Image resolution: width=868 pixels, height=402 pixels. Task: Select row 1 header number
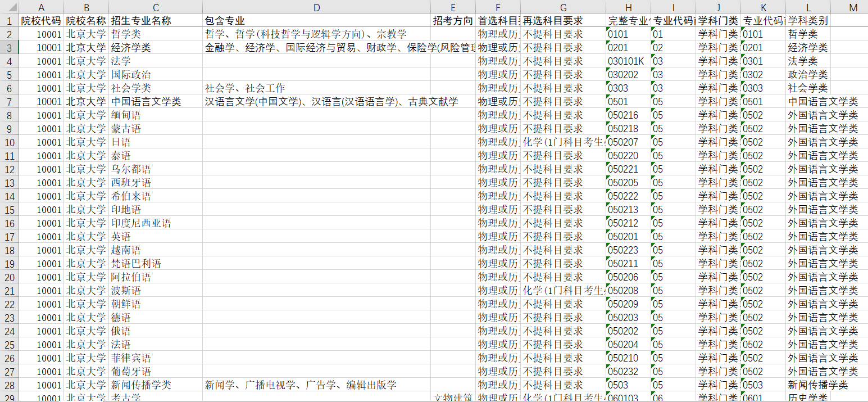coord(9,21)
